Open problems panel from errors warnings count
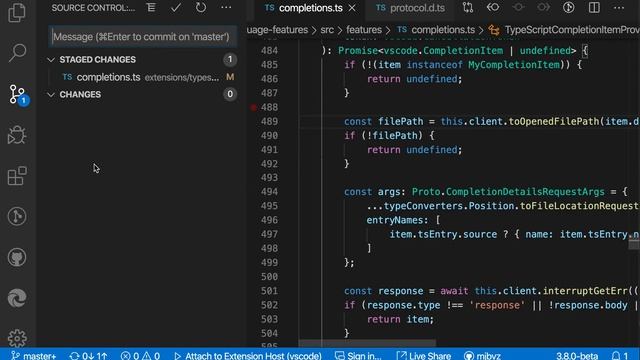 point(140,355)
